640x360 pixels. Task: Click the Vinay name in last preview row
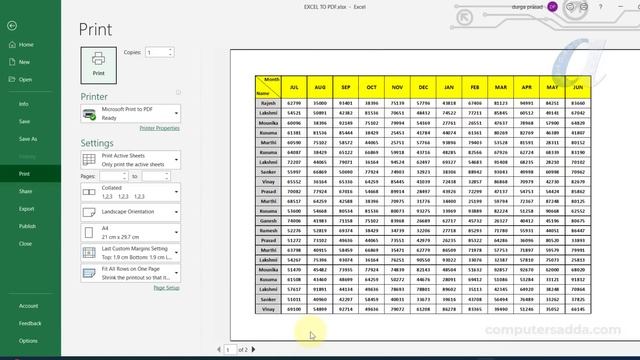click(x=268, y=309)
